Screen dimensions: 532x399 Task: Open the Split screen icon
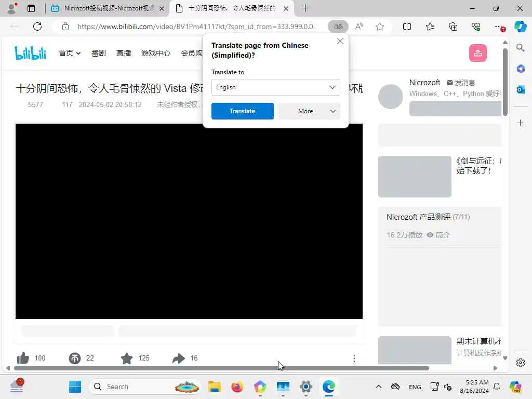point(407,26)
